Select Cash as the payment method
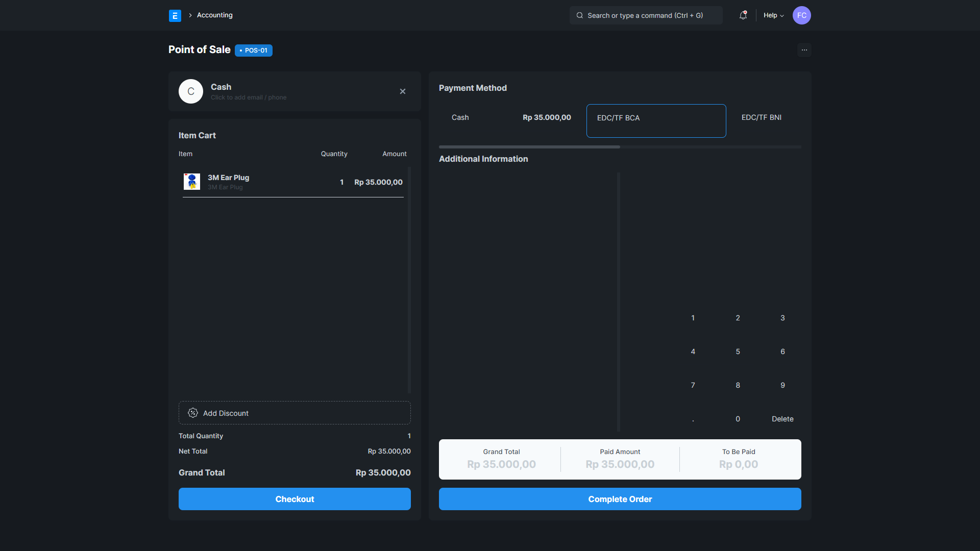Image resolution: width=980 pixels, height=551 pixels. (x=460, y=117)
